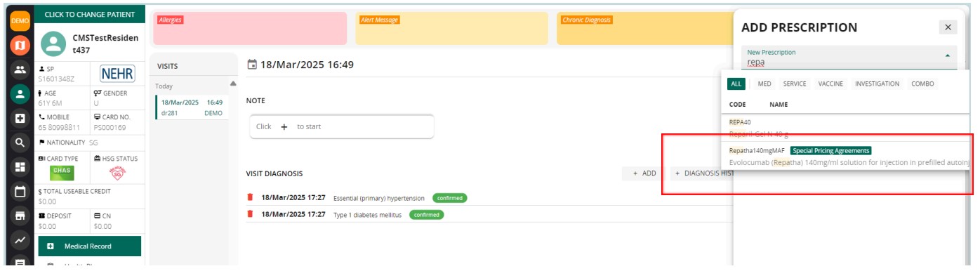Close the Add Prescription panel
This screenshot has height=271, width=980.
[948, 27]
